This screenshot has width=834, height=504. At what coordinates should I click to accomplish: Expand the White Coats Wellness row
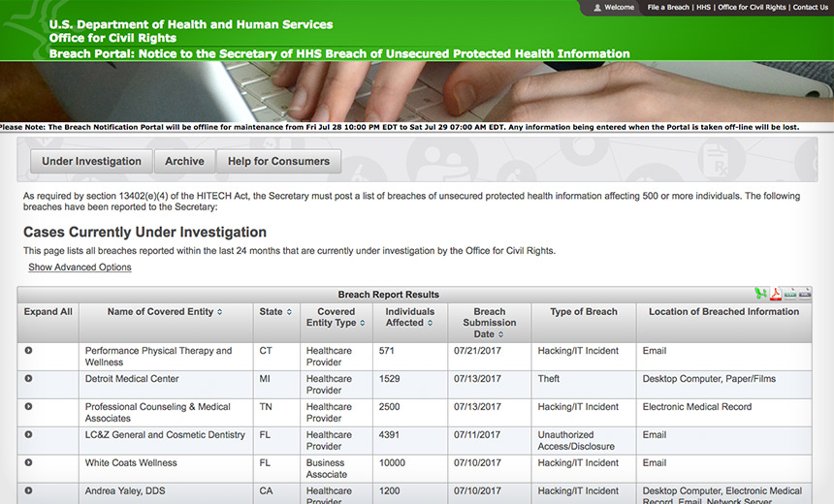29,462
